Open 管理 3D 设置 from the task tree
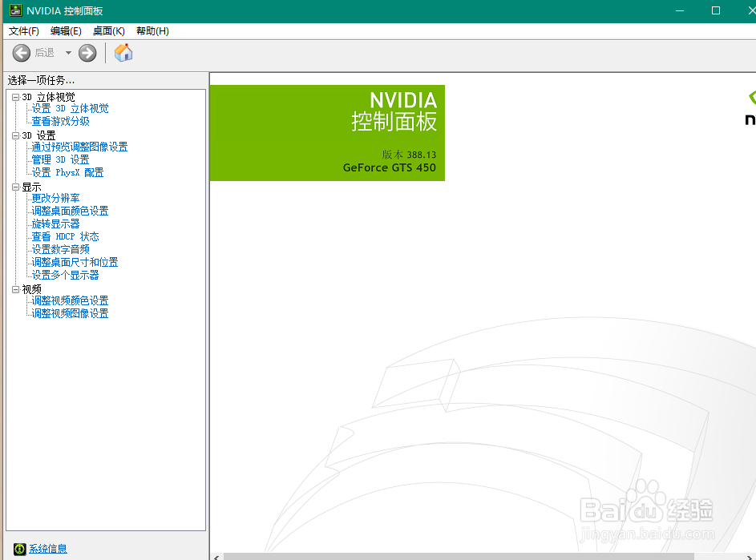The width and height of the screenshot is (756, 560). point(60,159)
